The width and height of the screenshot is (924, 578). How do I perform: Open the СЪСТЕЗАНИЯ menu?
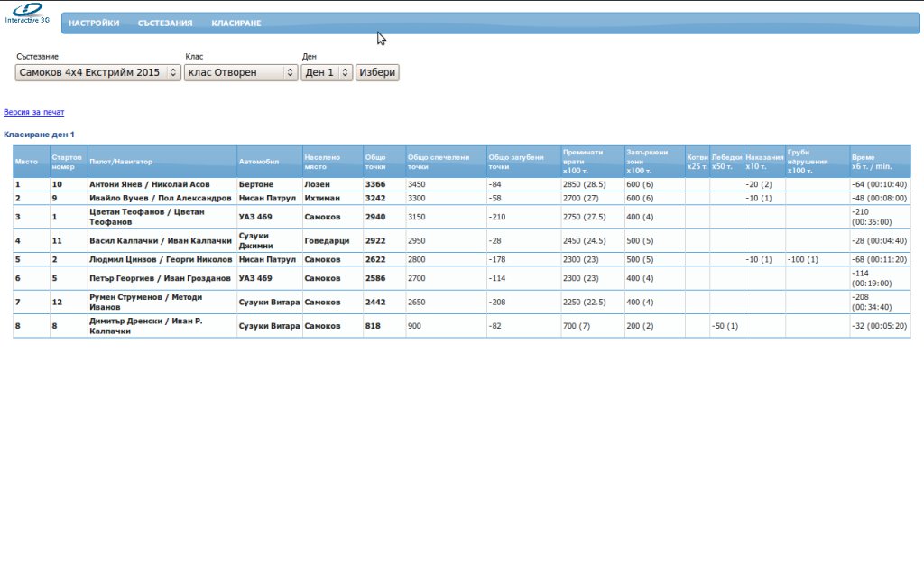tap(165, 23)
